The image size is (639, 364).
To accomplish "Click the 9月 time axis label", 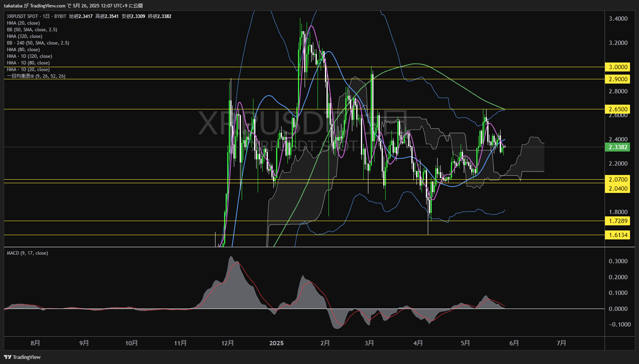I will (x=84, y=343).
